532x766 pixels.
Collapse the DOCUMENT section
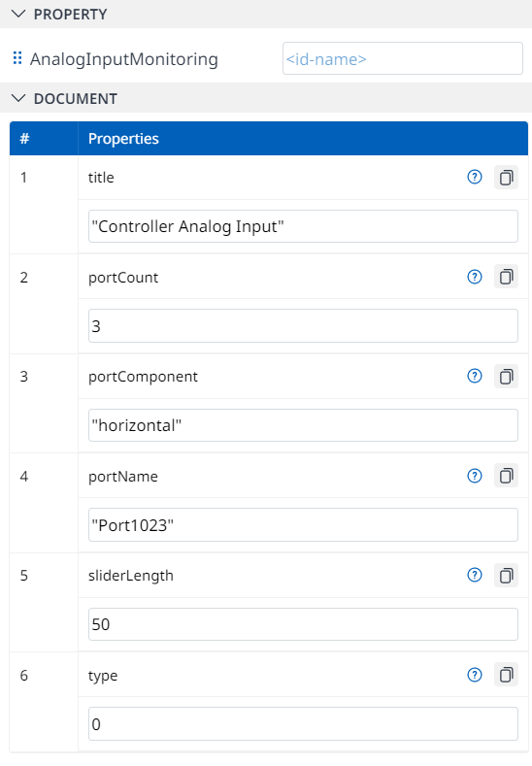coord(18,98)
